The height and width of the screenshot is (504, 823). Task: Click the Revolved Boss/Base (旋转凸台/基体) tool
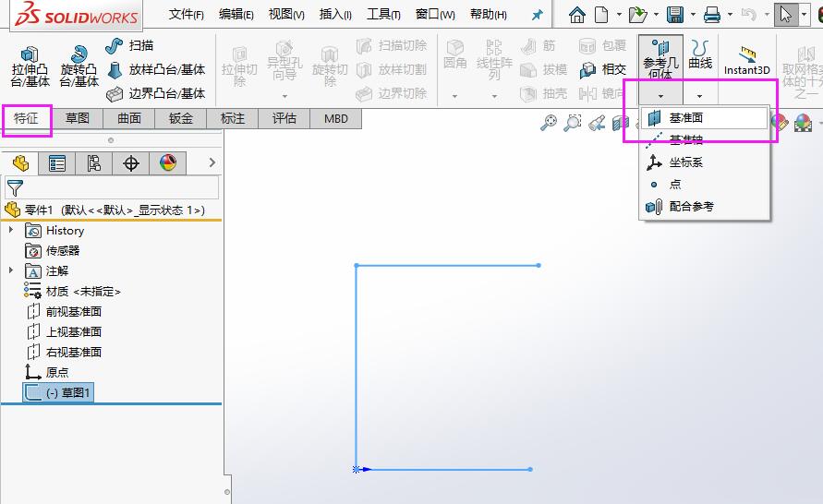[x=79, y=66]
